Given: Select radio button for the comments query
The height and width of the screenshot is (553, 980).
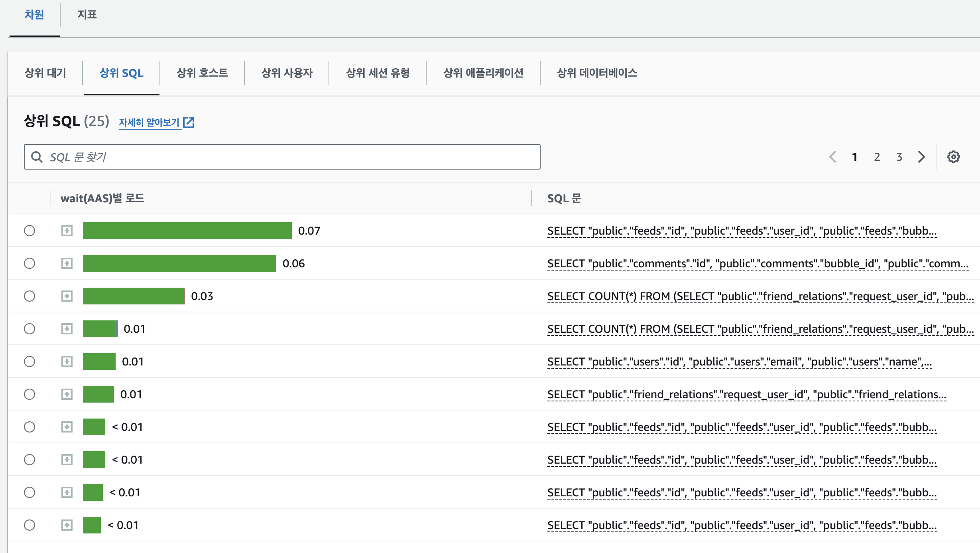Looking at the screenshot, I should point(30,263).
